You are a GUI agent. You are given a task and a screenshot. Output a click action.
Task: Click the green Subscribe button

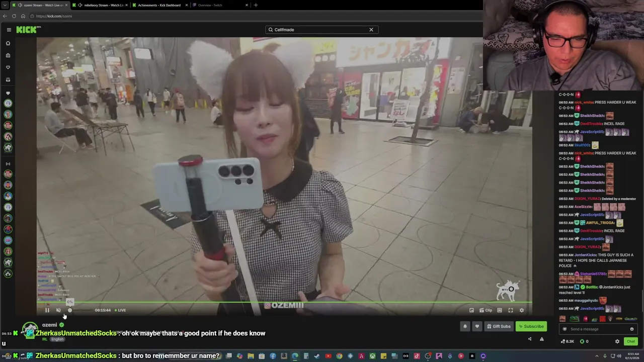click(x=531, y=326)
